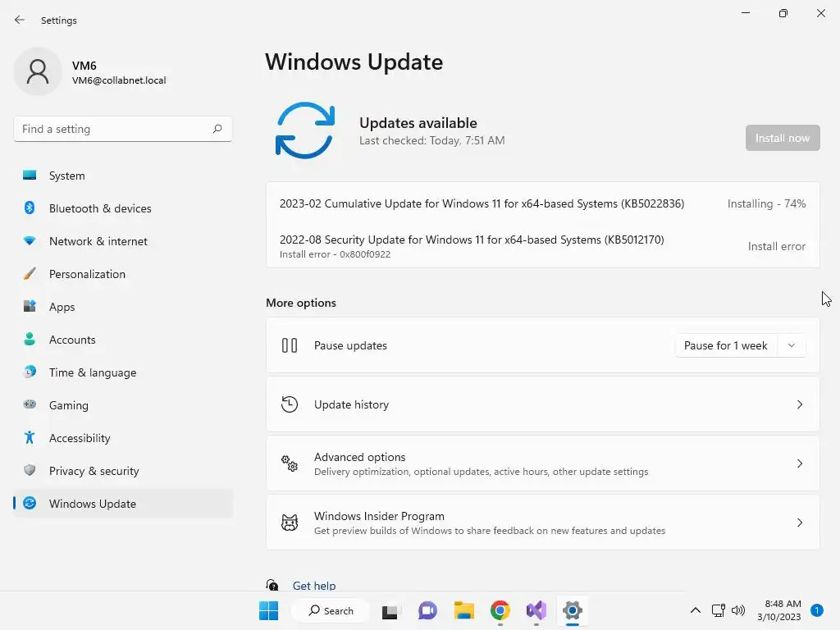This screenshot has height=630, width=840.
Task: Show hidden system tray icons
Action: 696,610
